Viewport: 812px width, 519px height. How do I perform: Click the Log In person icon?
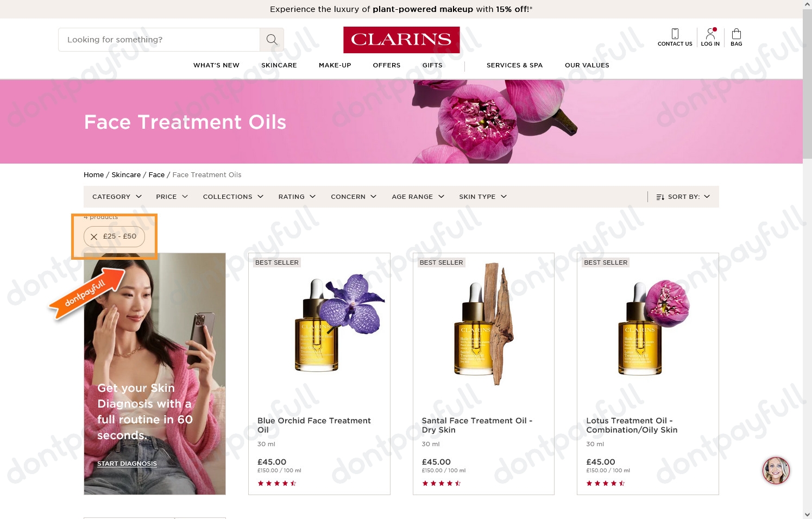click(x=710, y=34)
